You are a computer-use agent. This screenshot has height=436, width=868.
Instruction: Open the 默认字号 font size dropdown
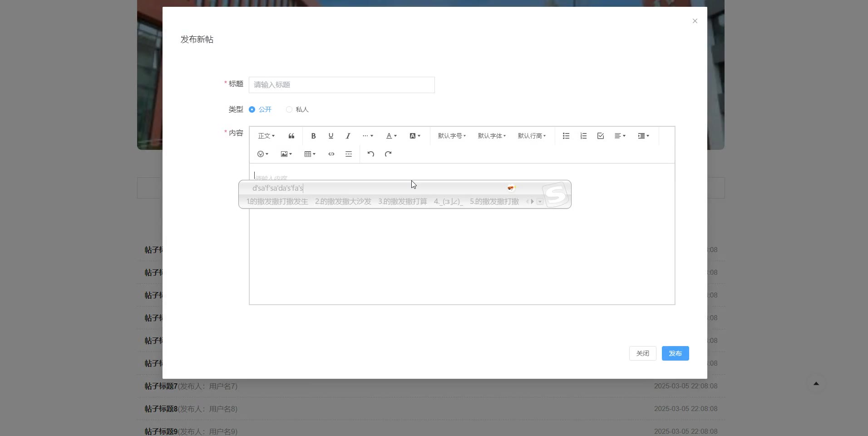(452, 136)
